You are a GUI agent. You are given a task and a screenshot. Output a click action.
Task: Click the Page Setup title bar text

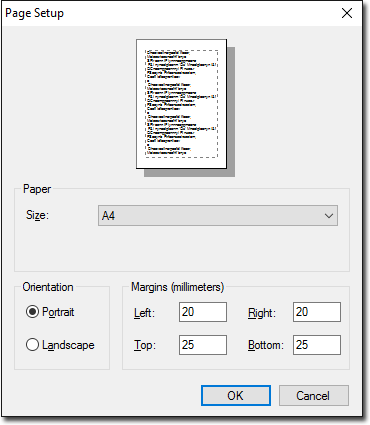[x=34, y=13]
